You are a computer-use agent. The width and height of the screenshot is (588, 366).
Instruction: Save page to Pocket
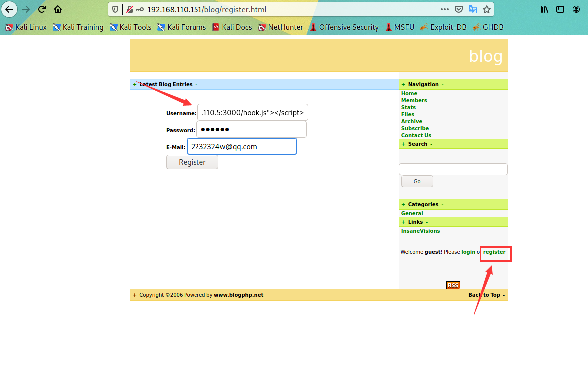click(459, 10)
